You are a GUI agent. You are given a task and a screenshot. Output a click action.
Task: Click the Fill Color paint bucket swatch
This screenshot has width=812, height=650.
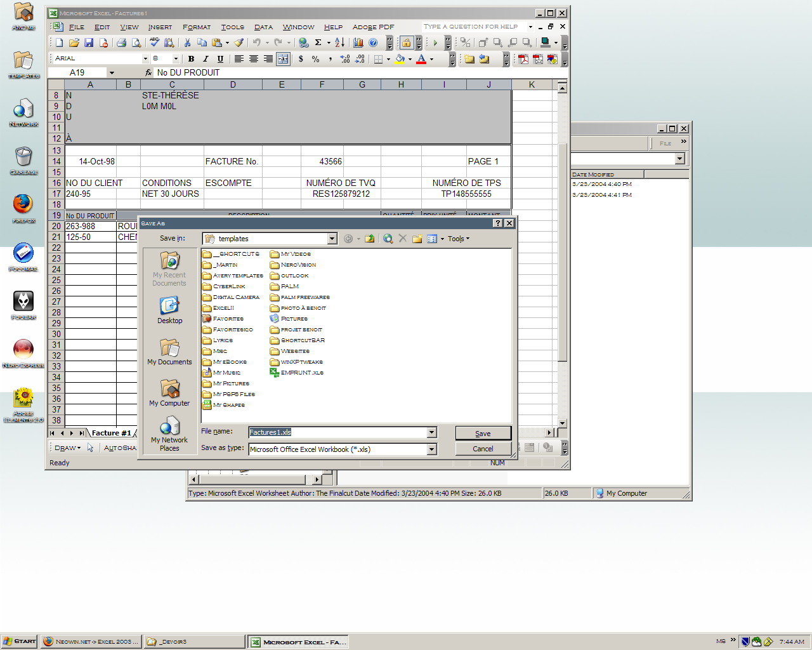[400, 59]
